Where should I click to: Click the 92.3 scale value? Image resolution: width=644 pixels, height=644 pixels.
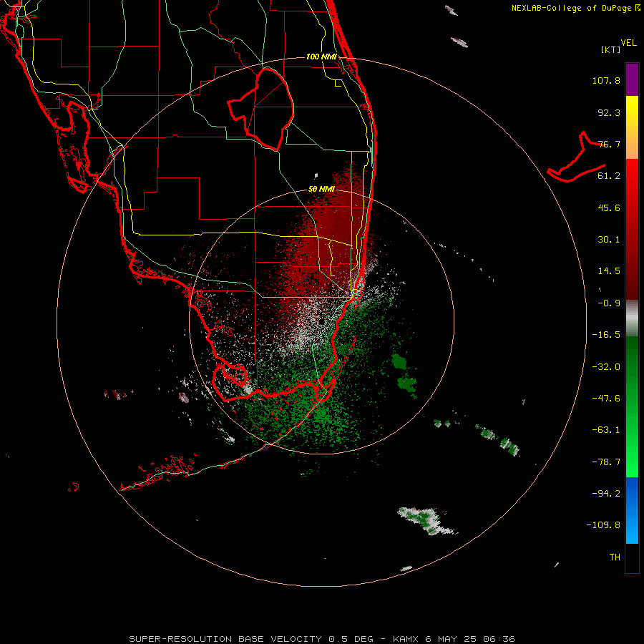coord(609,112)
